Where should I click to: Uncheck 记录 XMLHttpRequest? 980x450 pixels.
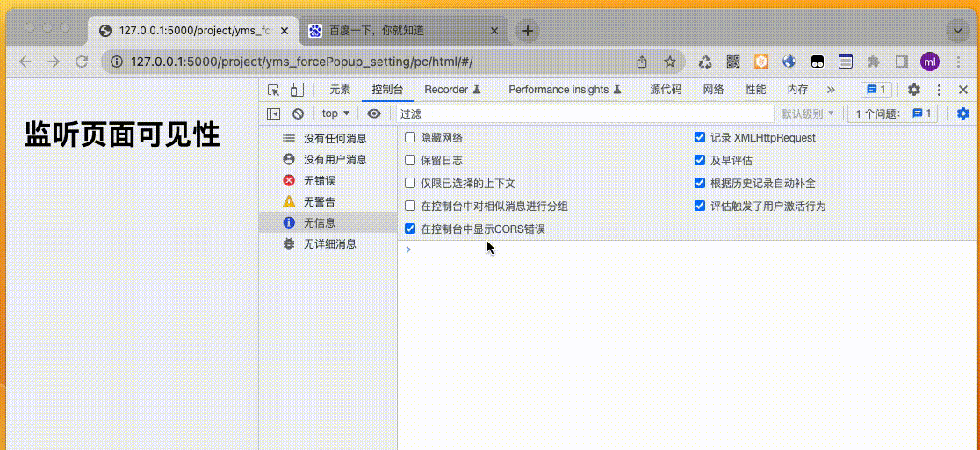click(x=700, y=138)
